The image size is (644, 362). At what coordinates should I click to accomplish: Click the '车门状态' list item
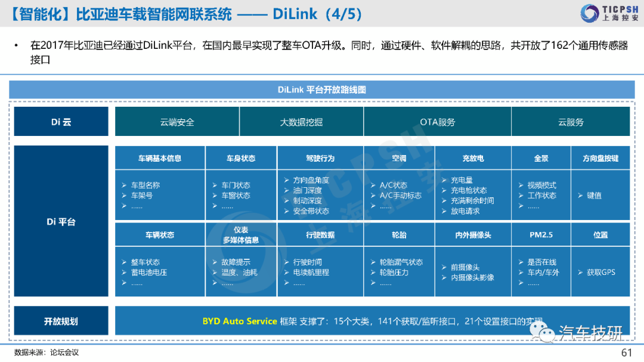tap(236, 185)
